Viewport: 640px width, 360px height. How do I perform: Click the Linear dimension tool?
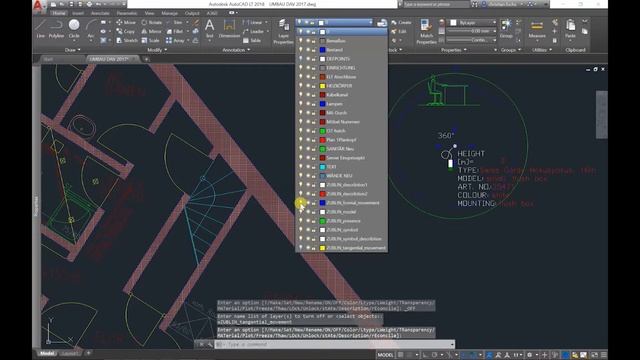point(253,22)
